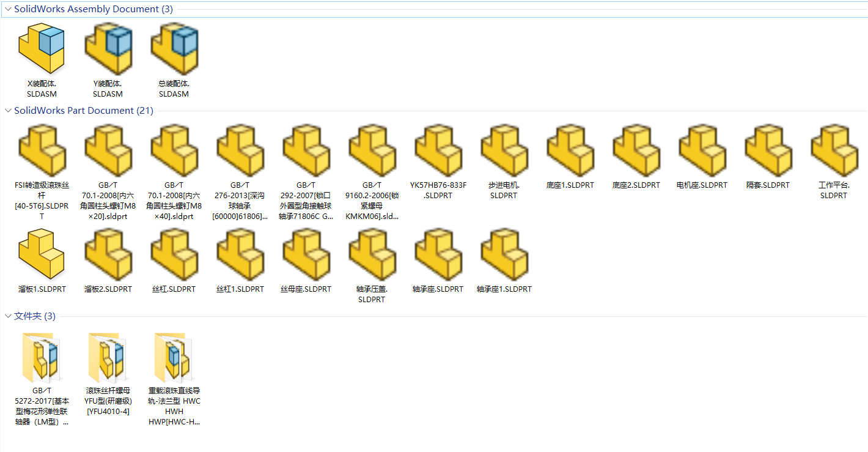Select the 溜板2.SLDPRT part icon
Screen dimensions: 868x452
(x=108, y=254)
